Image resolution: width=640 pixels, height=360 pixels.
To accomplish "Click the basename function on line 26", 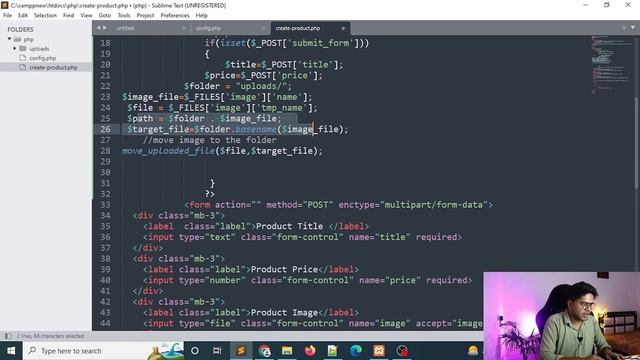I will 256,129.
